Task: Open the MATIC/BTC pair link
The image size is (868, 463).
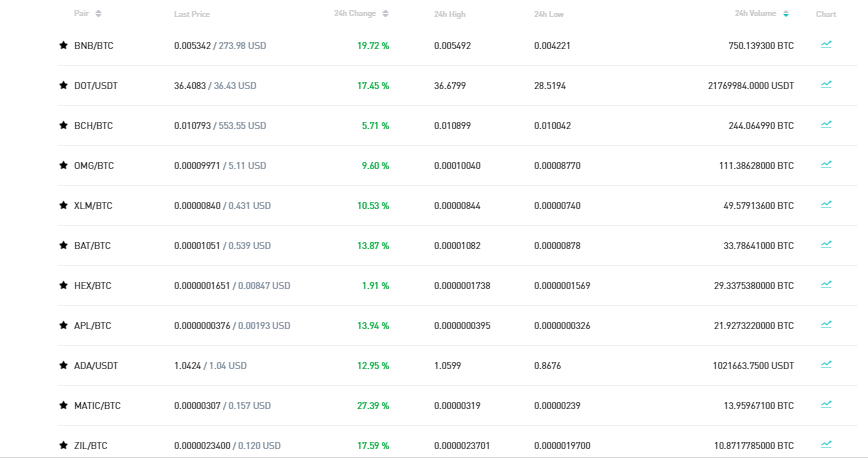Action: [x=97, y=405]
